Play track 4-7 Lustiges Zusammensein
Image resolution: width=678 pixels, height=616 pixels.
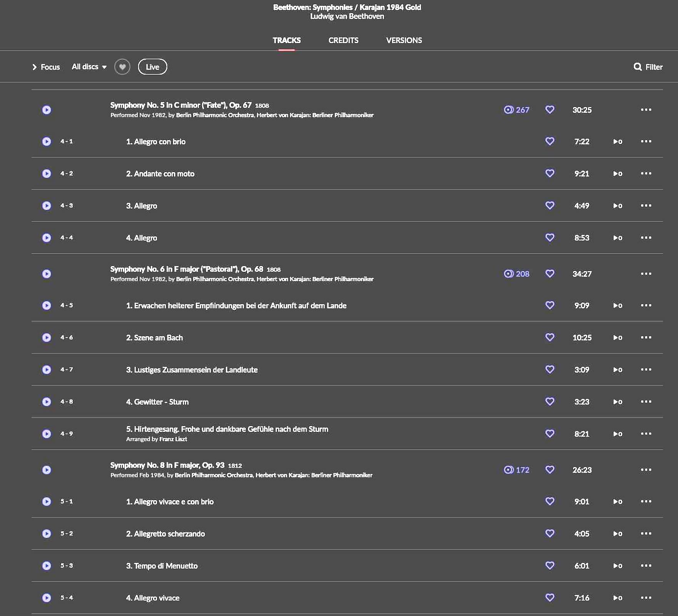[x=47, y=370]
